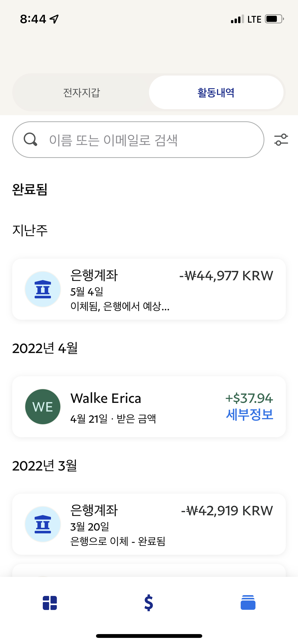Tap the 이체됨, 은행에서 예상... status text
Image resolution: width=298 pixels, height=644 pixels.
tap(120, 306)
